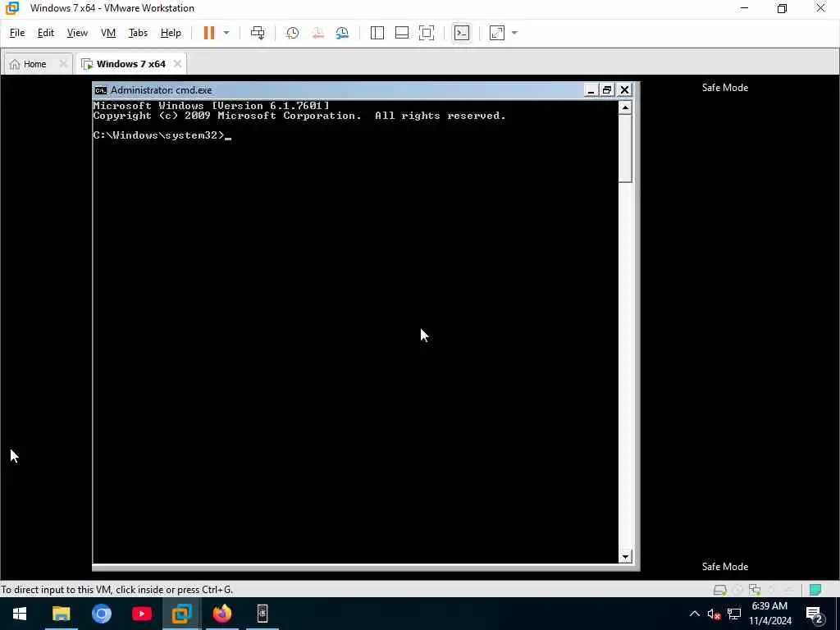
Task: Revert the virtual machine to snapshot
Action: tap(317, 33)
